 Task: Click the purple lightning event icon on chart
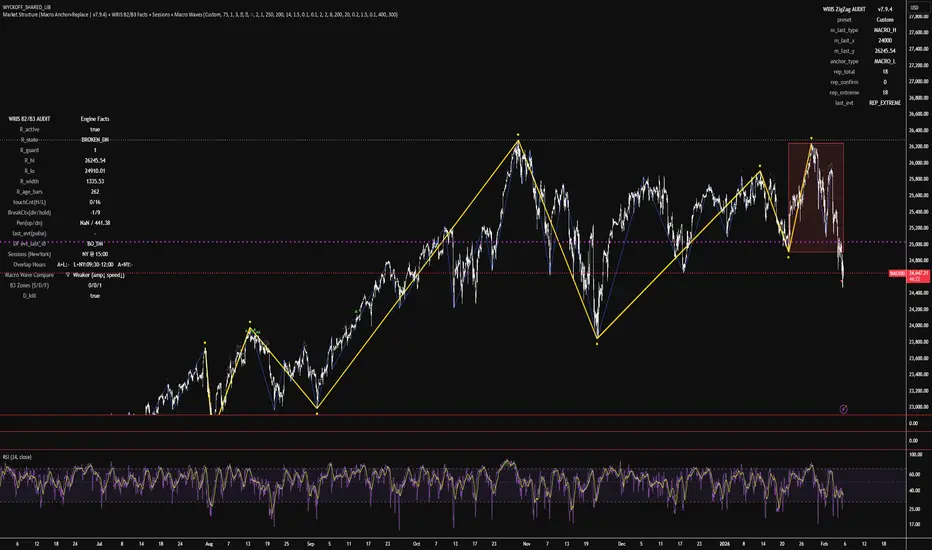(x=843, y=409)
